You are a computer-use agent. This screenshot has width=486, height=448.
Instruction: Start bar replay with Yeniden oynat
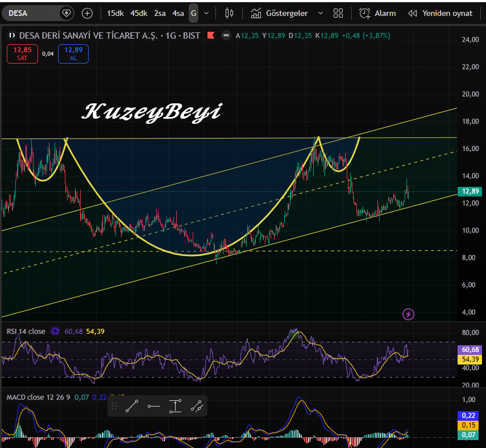[441, 13]
